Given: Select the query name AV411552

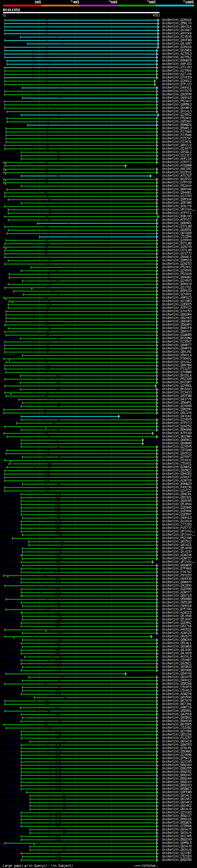Looking at the screenshot, I should click(x=11, y=10).
